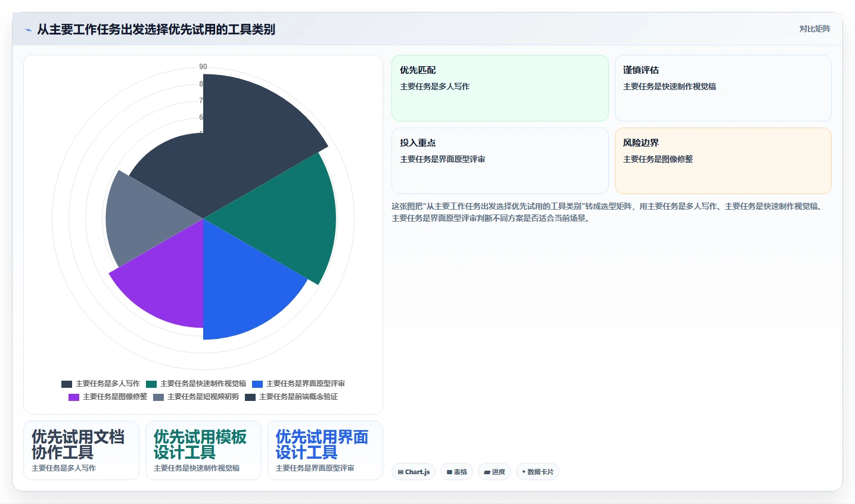855x504 pixels.
Task: Open the green 优先匹配 matrix card
Action: tap(500, 88)
